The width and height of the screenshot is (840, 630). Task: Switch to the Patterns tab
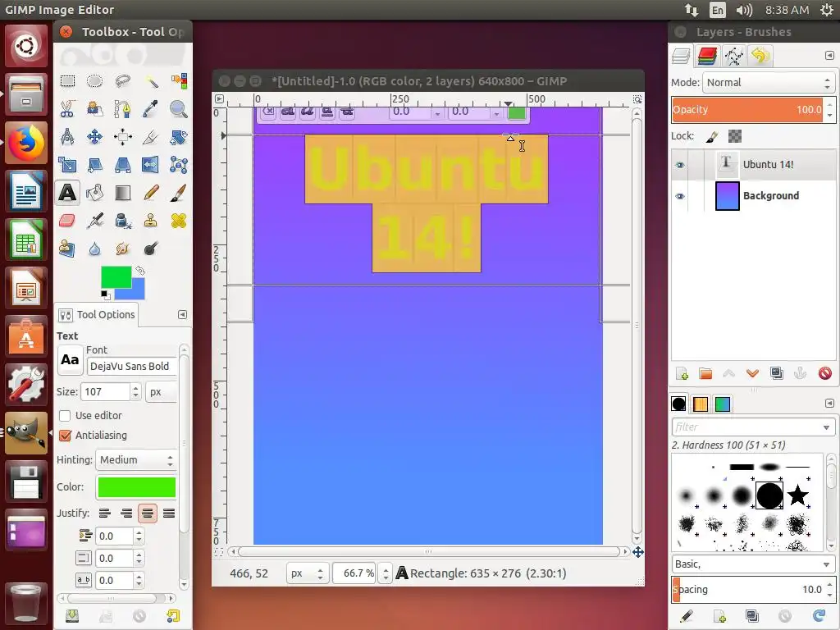[x=701, y=404]
